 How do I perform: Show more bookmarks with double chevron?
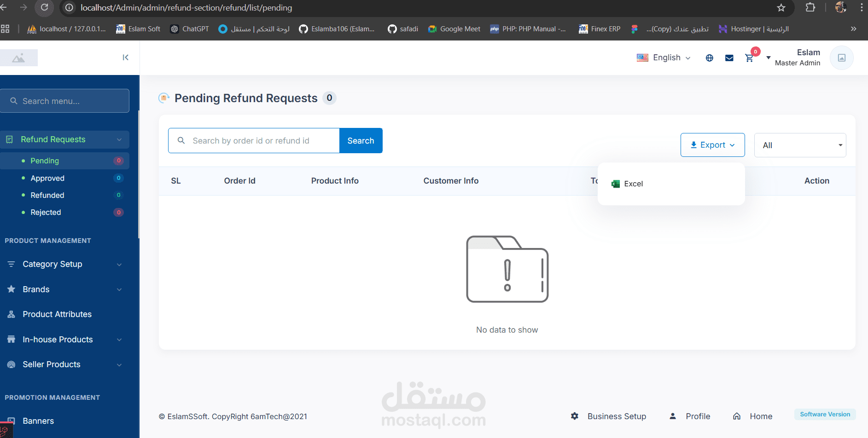(x=853, y=29)
